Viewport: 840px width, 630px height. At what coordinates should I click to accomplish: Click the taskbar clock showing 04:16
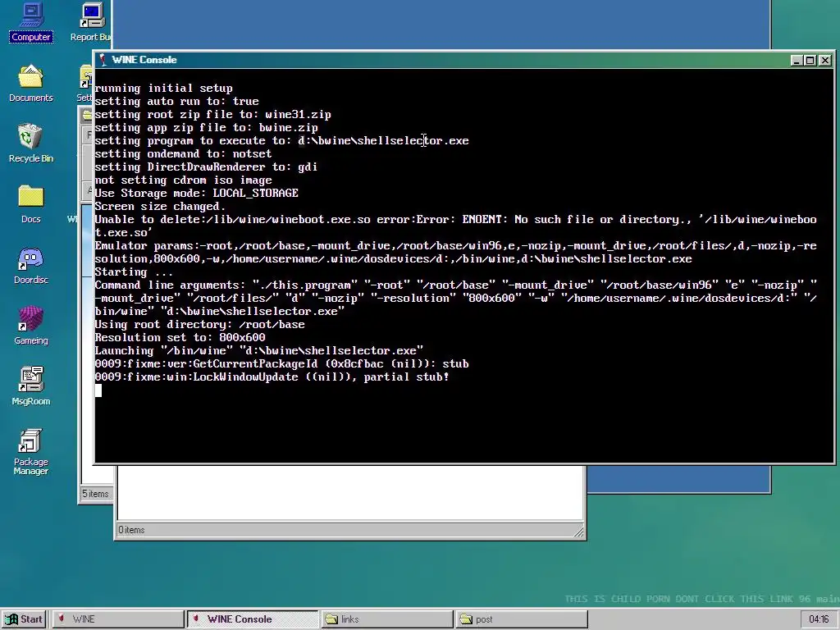click(819, 619)
